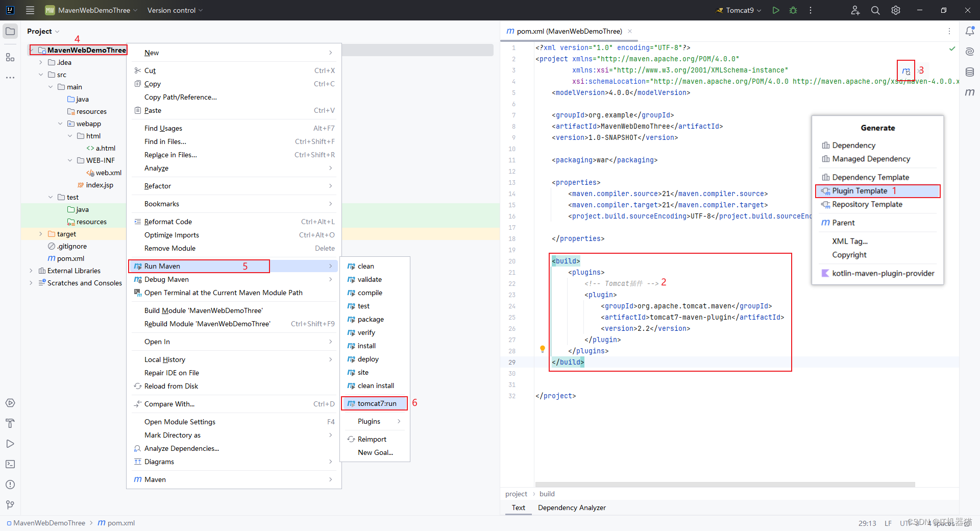Select Plugin Template in Generate popup
This screenshot has width=980, height=531.
(878, 191)
